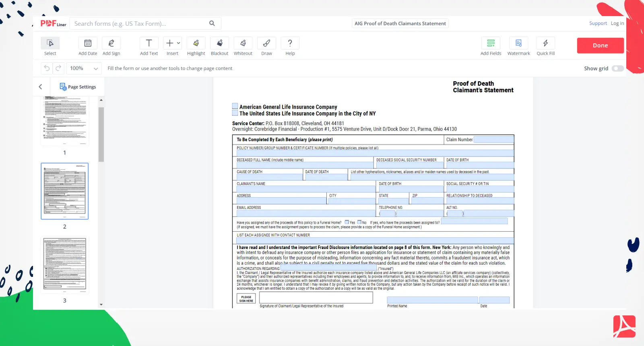
Task: Click the Policy Number field
Action: tap(375, 153)
